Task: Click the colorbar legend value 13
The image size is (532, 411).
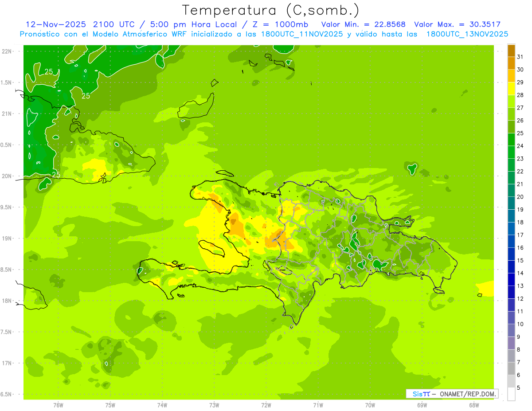Action: pyautogui.click(x=520, y=286)
